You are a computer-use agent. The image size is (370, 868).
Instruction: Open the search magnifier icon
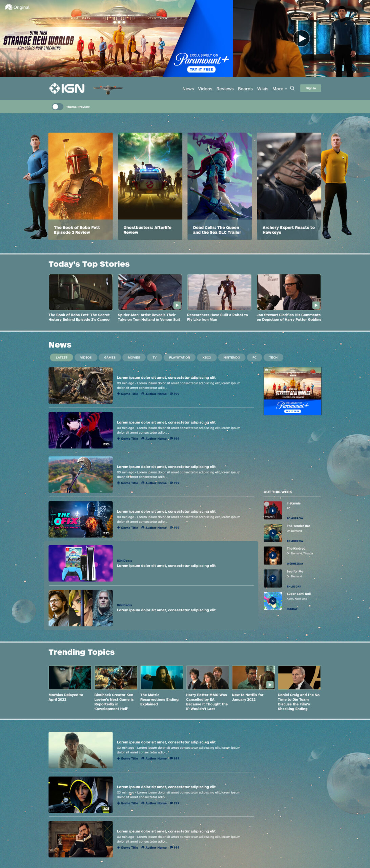click(x=292, y=88)
